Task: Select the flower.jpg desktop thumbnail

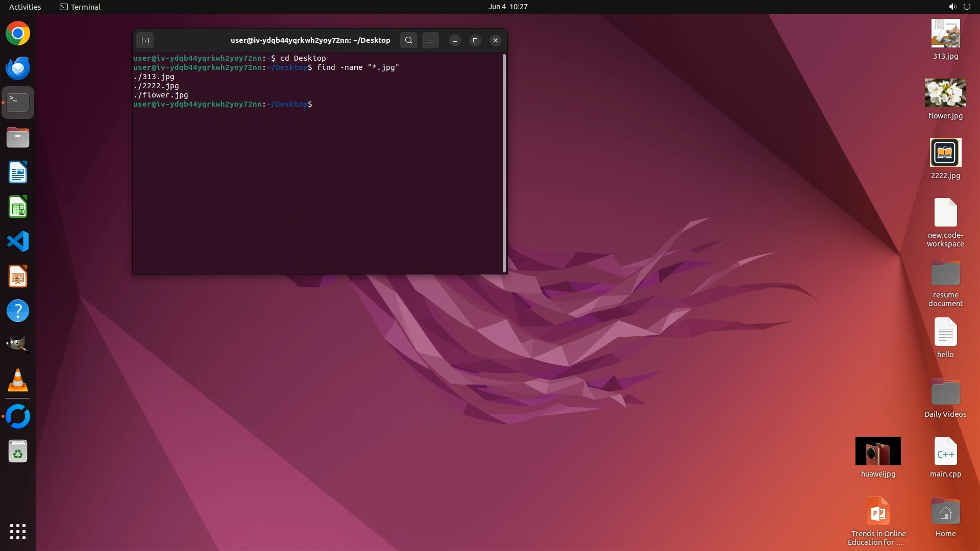Action: [x=945, y=93]
